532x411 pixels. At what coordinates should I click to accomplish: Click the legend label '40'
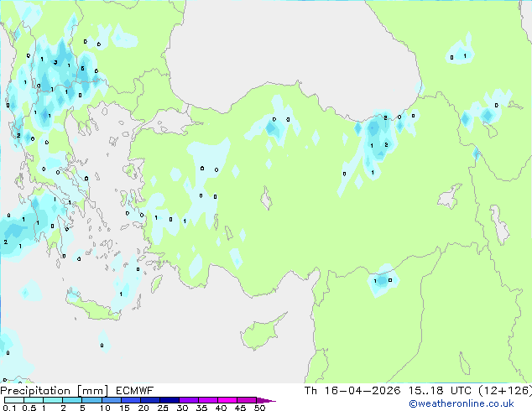point(221,408)
